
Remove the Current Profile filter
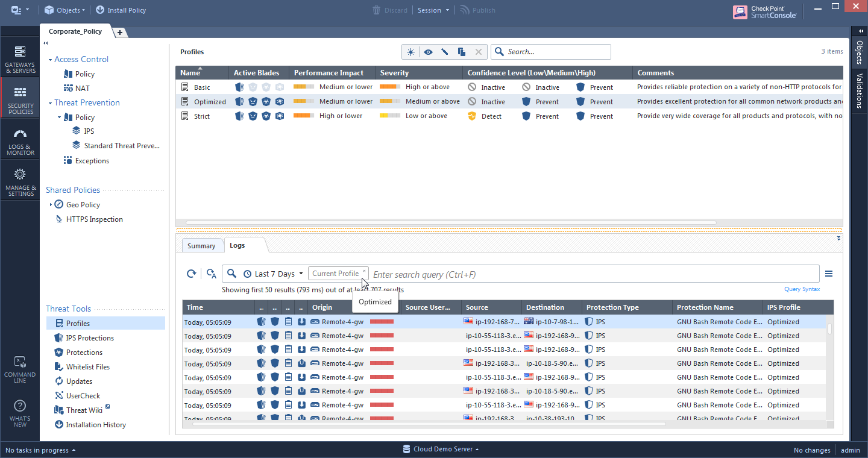[364, 271]
